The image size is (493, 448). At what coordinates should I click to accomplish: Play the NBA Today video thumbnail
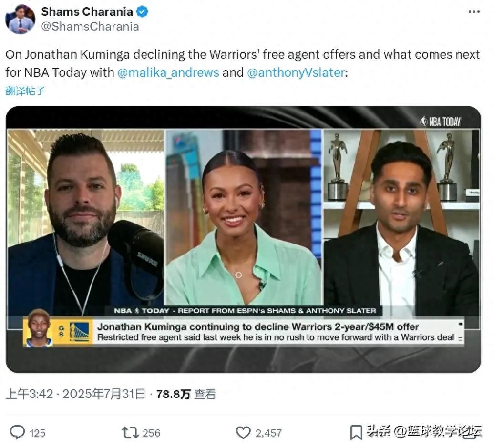(243, 240)
